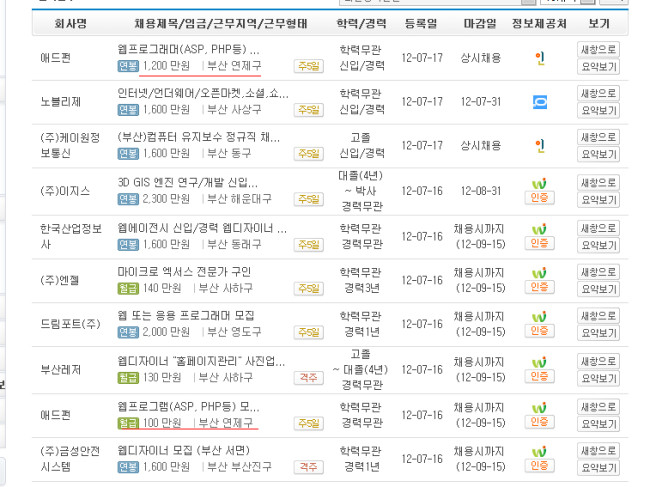Click the 주5일 badge in the 드림포트(주) row
Viewport: 650px width, 487px height.
[x=309, y=332]
